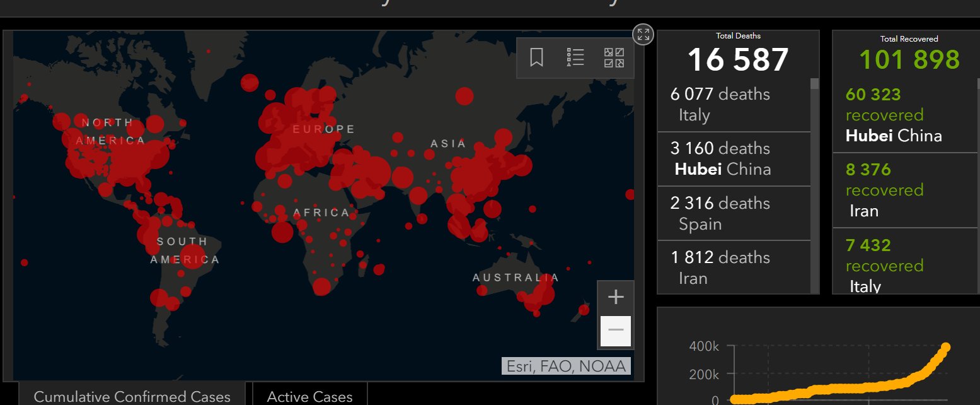
Task: Click the Total Recovered 101 898 figure
Action: tap(909, 60)
